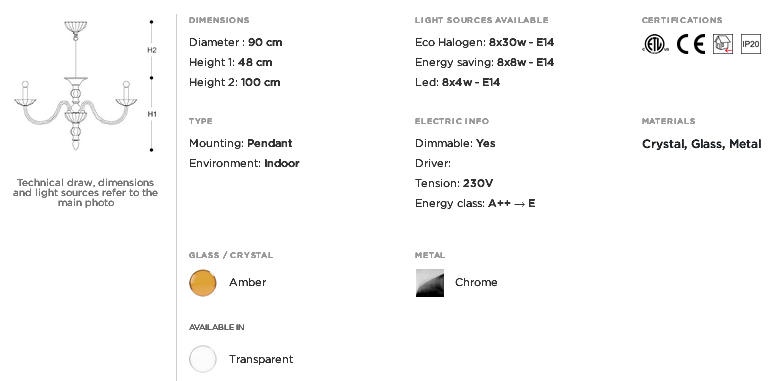Screen dimensions: 778x381
Task: Click the H2 dimension marker label
Action: [x=152, y=50]
